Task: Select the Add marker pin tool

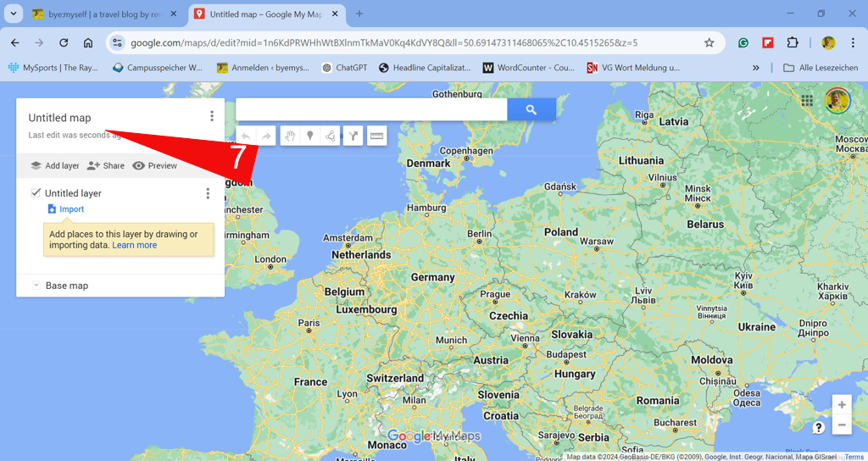Action: tap(310, 136)
